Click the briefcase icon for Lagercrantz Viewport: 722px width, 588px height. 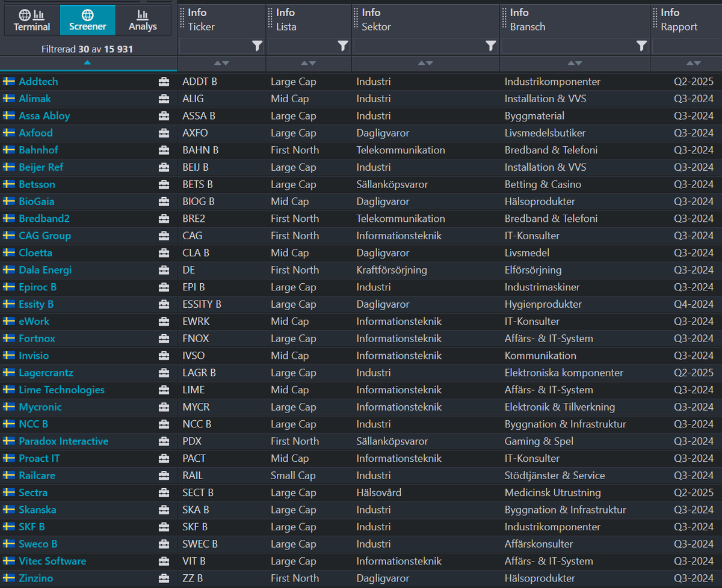pyautogui.click(x=164, y=373)
